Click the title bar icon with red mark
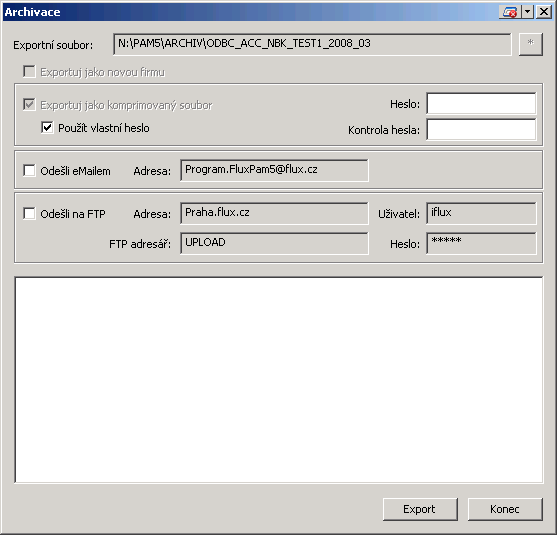 coord(510,12)
